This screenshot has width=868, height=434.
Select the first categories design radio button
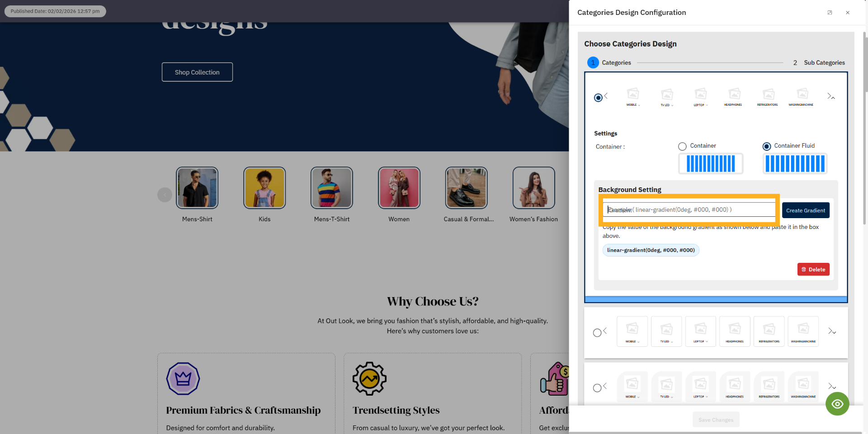[598, 98]
